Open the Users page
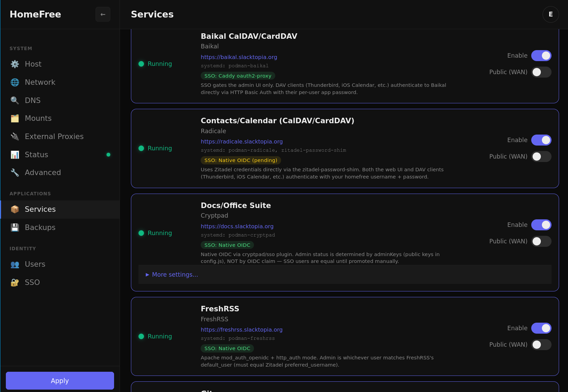The width and height of the screenshot is (568, 392). point(60,264)
